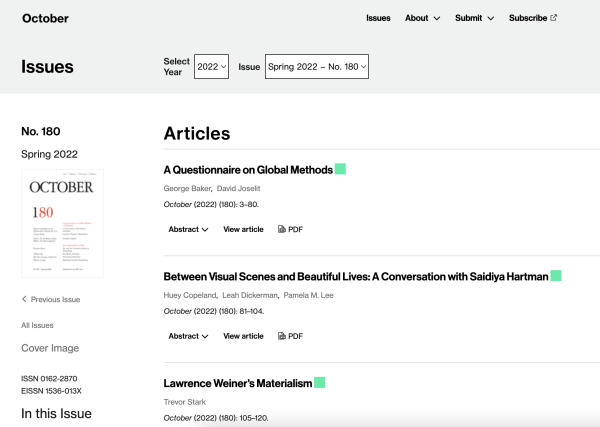The width and height of the screenshot is (600, 427).
Task: Click the external-link icon beside Subscribe
Action: pos(553,18)
